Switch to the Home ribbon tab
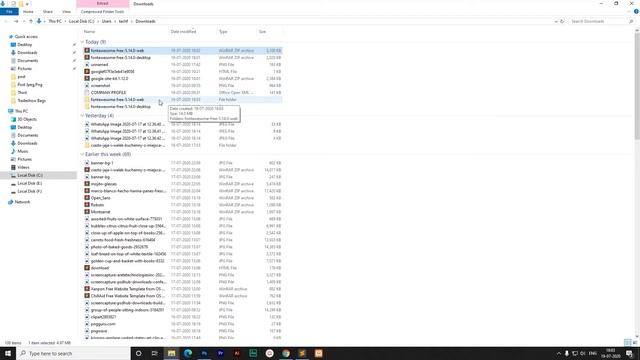This screenshot has width=640, height=360. 28,12
